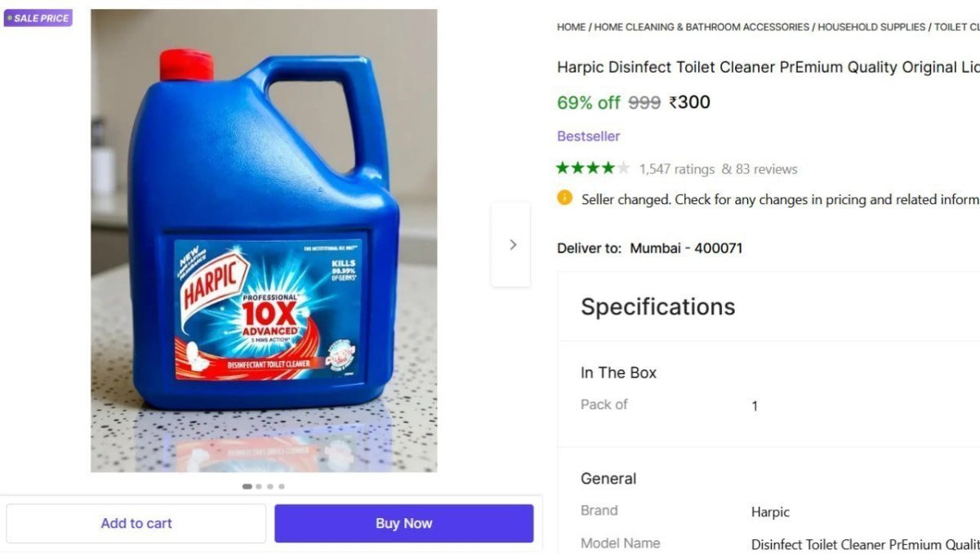This screenshot has width=980, height=554.
Task: Open the Bestseller link
Action: [588, 136]
